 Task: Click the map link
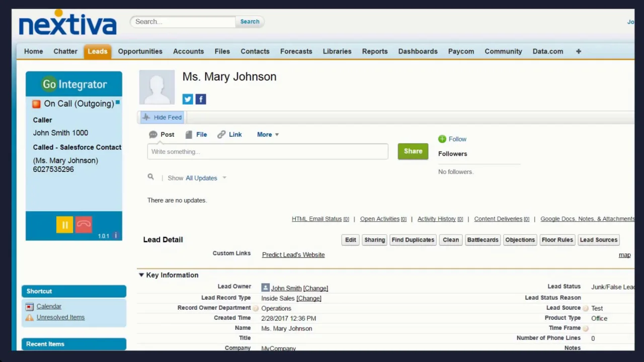click(x=624, y=255)
